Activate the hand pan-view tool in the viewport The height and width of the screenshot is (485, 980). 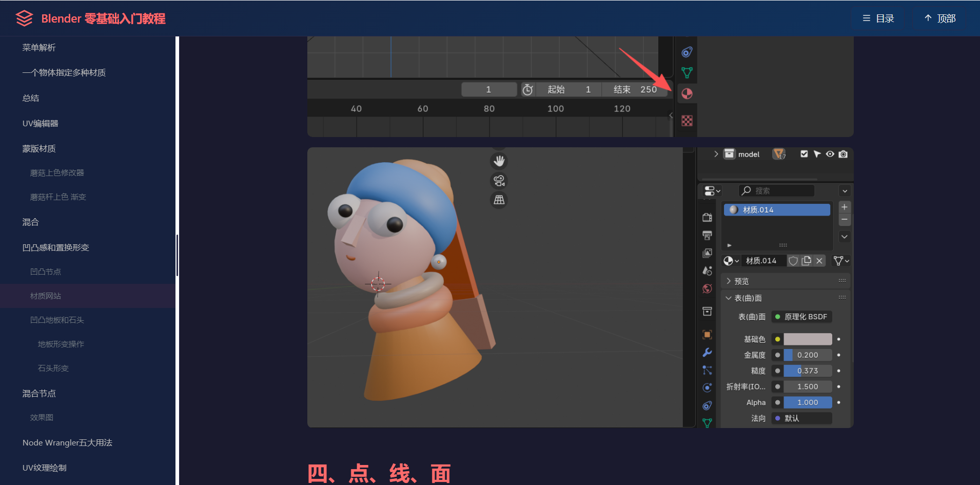(x=499, y=161)
